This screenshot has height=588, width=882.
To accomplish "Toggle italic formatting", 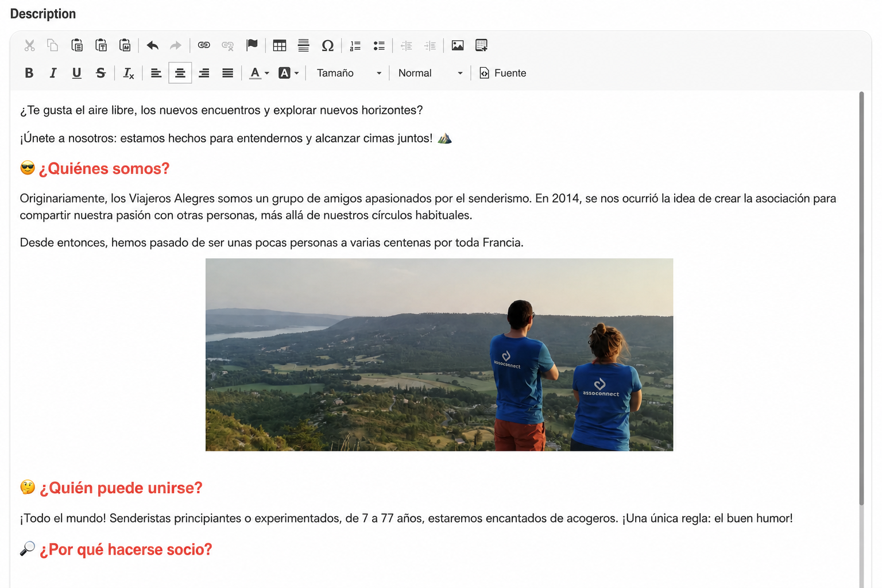I will point(53,73).
